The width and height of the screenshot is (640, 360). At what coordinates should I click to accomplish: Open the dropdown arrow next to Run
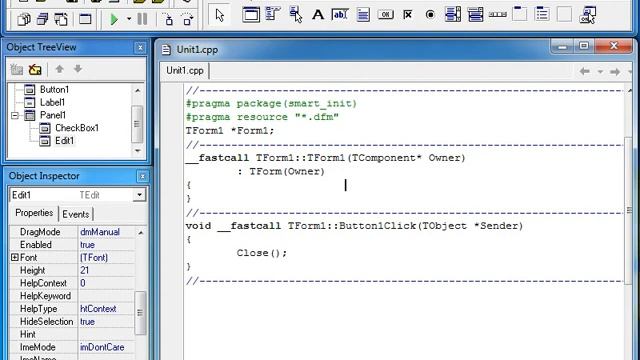coord(129,19)
